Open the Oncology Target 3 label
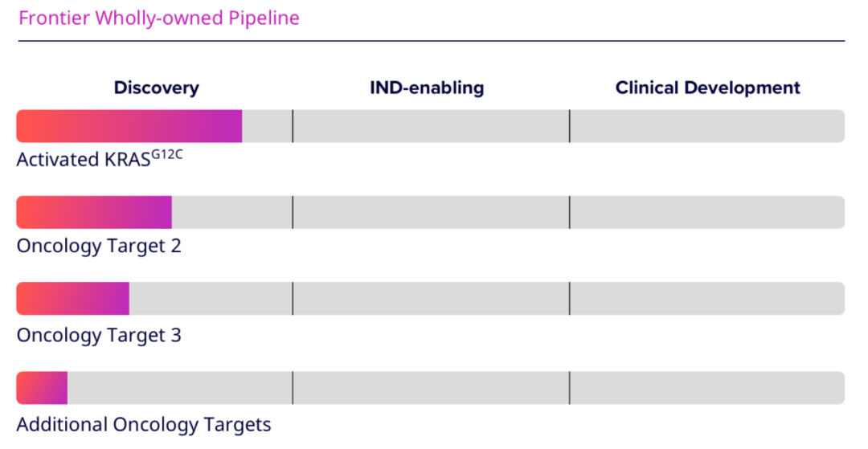868x449 pixels. point(99,334)
